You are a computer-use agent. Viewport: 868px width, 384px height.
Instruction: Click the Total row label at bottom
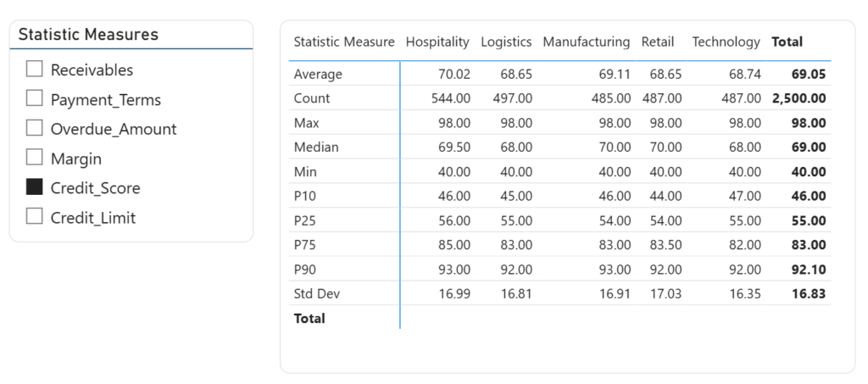pyautogui.click(x=309, y=319)
